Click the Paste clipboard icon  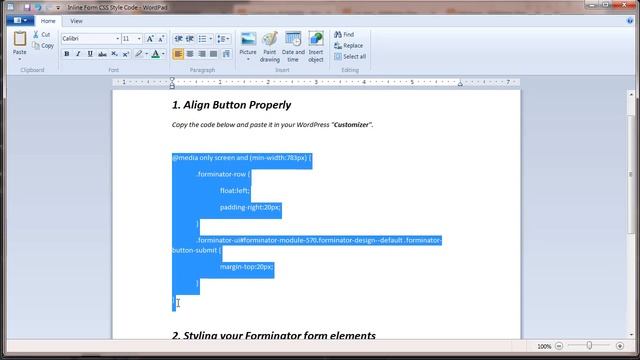20,38
